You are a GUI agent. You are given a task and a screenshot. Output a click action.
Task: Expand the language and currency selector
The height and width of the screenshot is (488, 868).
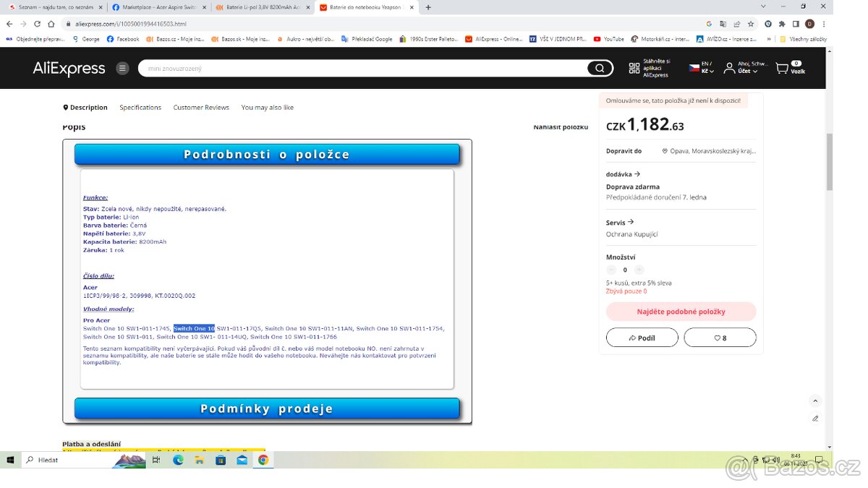point(701,68)
